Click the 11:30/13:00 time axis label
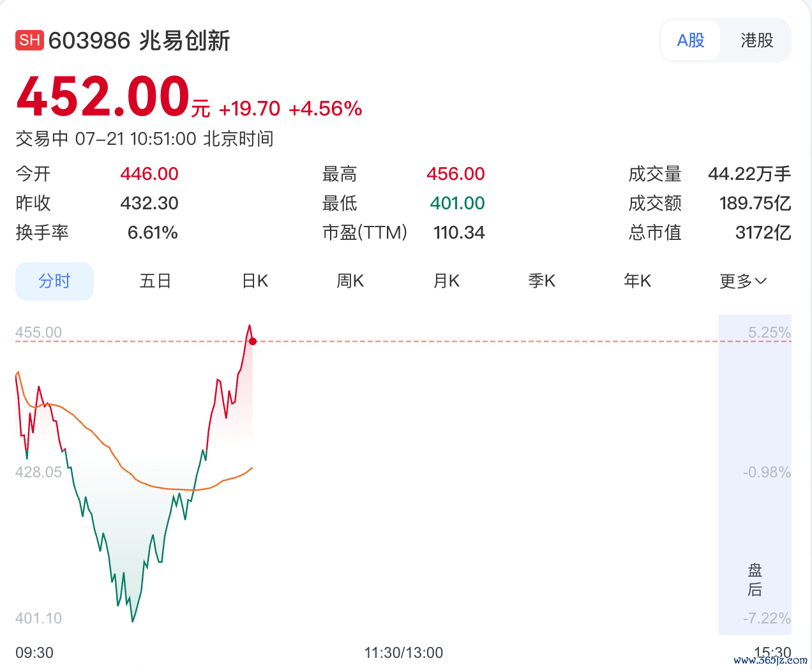 click(x=403, y=653)
